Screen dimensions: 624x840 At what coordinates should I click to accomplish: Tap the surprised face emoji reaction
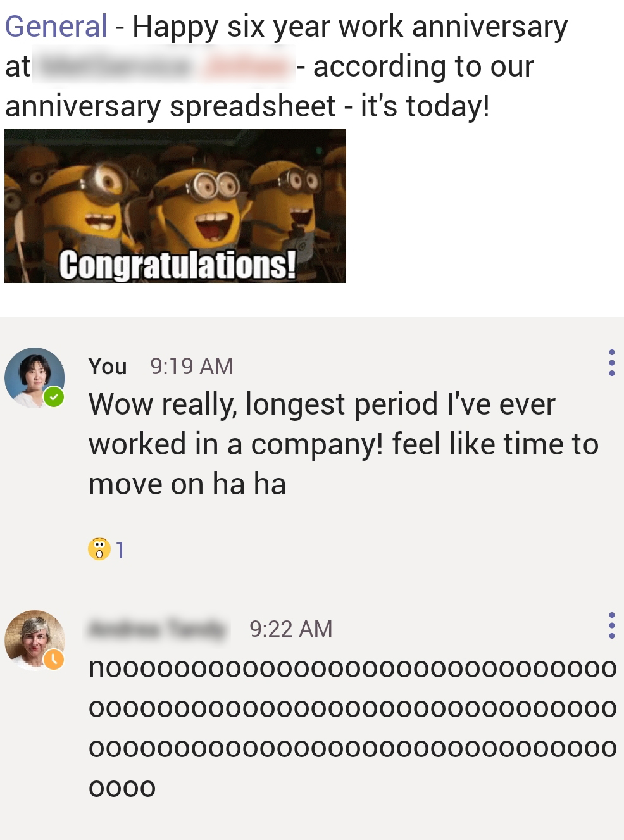point(99,549)
